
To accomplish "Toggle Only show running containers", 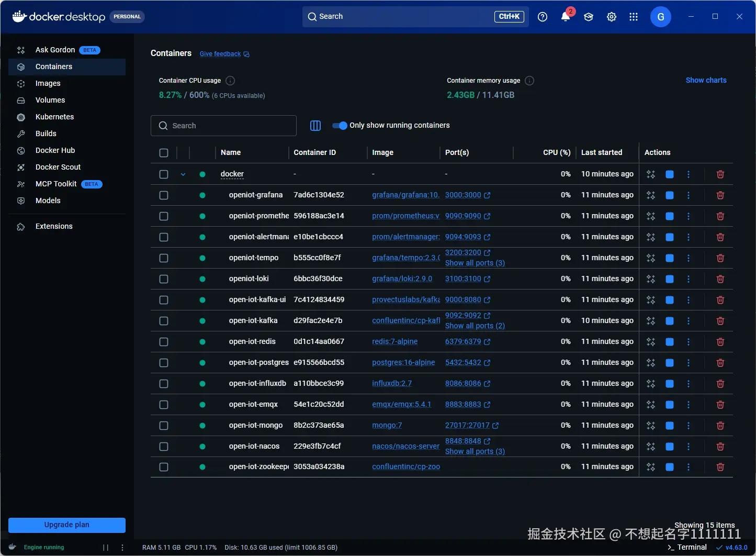I will pyautogui.click(x=340, y=126).
